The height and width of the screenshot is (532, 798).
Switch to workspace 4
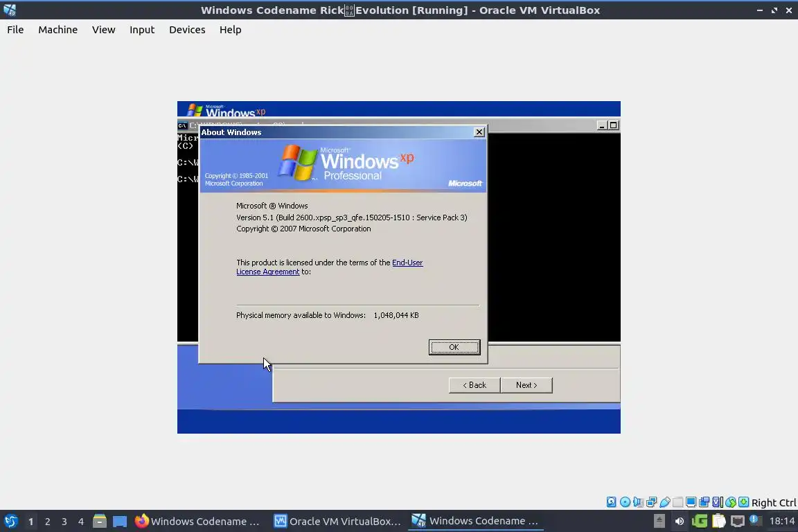81,522
